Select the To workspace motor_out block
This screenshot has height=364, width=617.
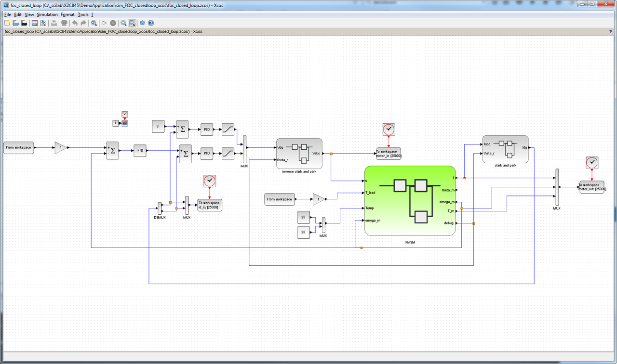591,187
